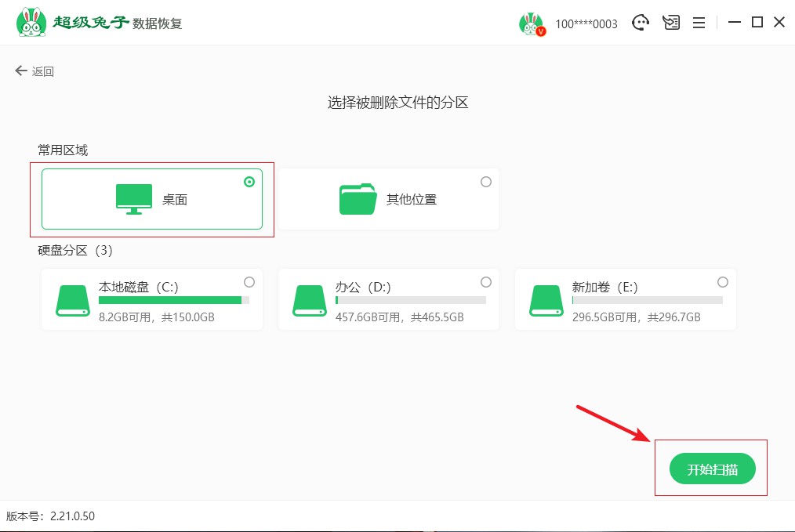Viewport: 795px width, 532px height.
Task: Click the C: drive disk icon
Action: click(73, 301)
